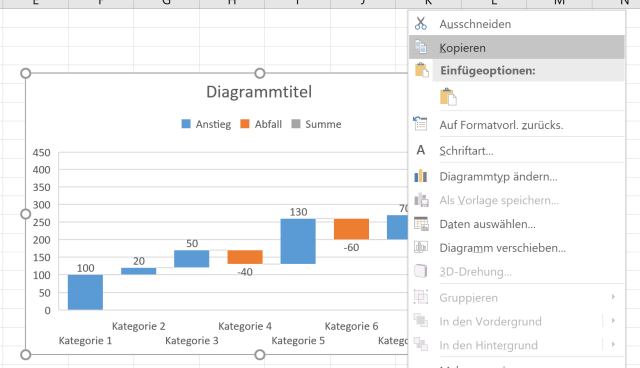Click the blue Anstieg legend swatch

tap(186, 124)
